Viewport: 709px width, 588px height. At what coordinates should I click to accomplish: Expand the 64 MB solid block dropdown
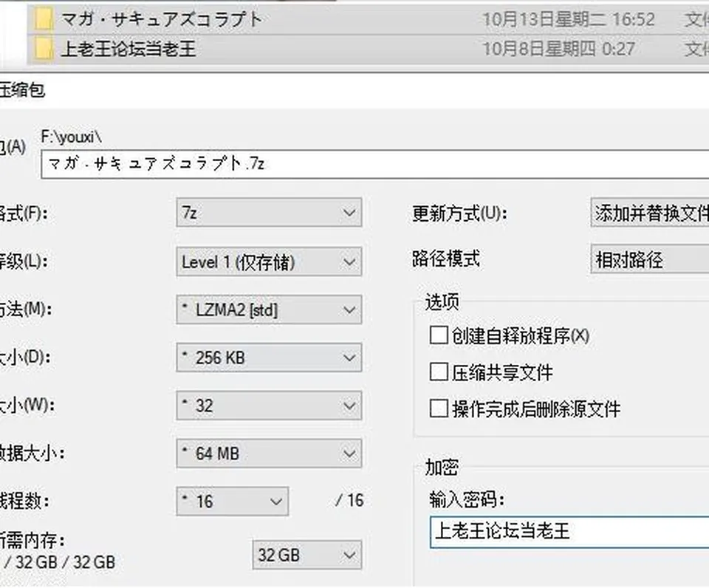point(269,454)
